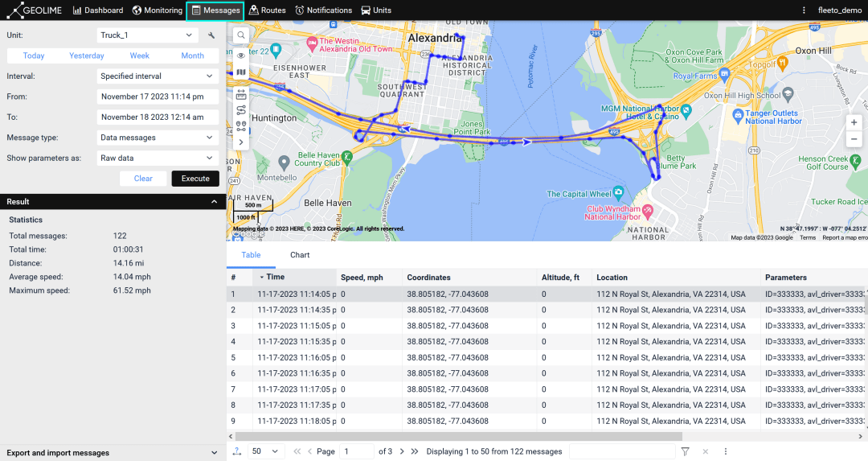The image size is (868, 461).
Task: Edit the From date field
Action: (158, 97)
